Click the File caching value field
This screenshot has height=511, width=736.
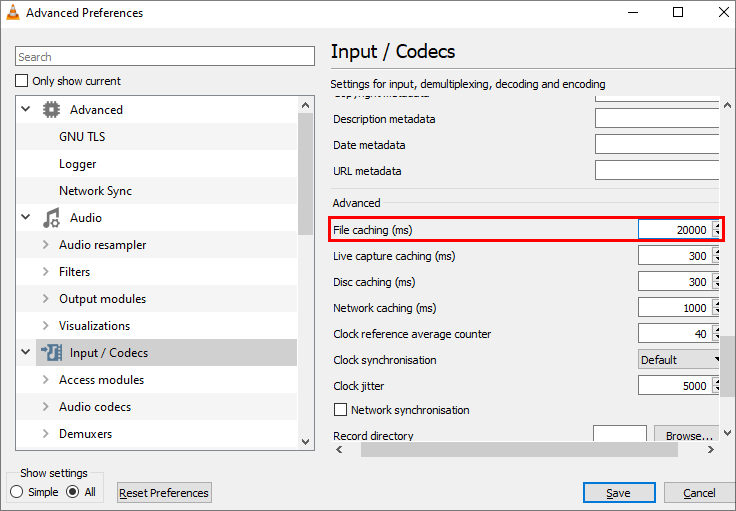click(x=675, y=230)
